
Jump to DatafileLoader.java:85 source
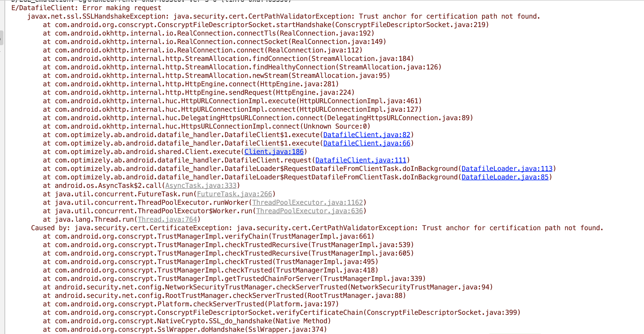505,177
